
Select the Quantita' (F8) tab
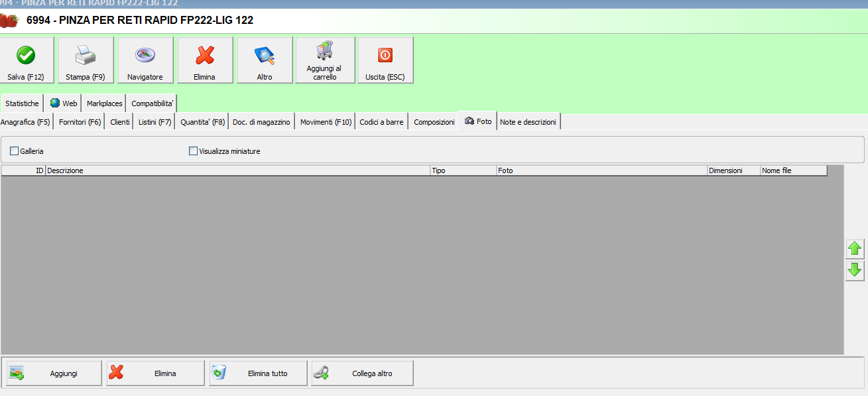203,122
